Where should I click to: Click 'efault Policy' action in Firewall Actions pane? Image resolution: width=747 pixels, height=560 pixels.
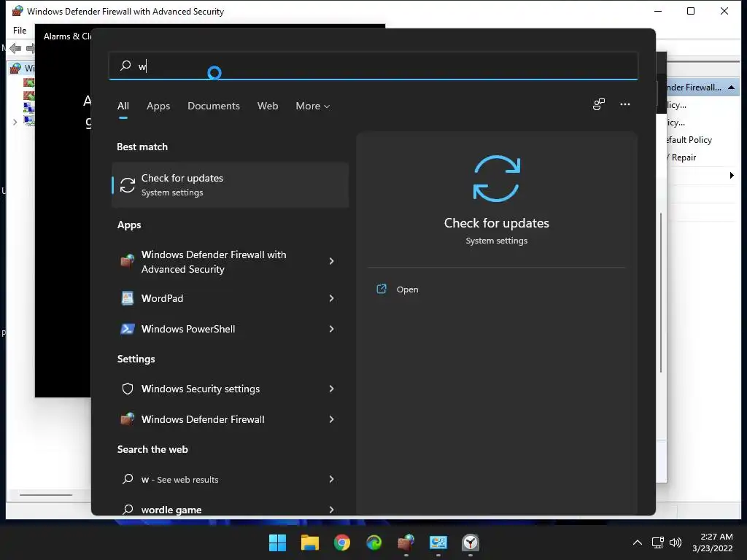tap(689, 140)
